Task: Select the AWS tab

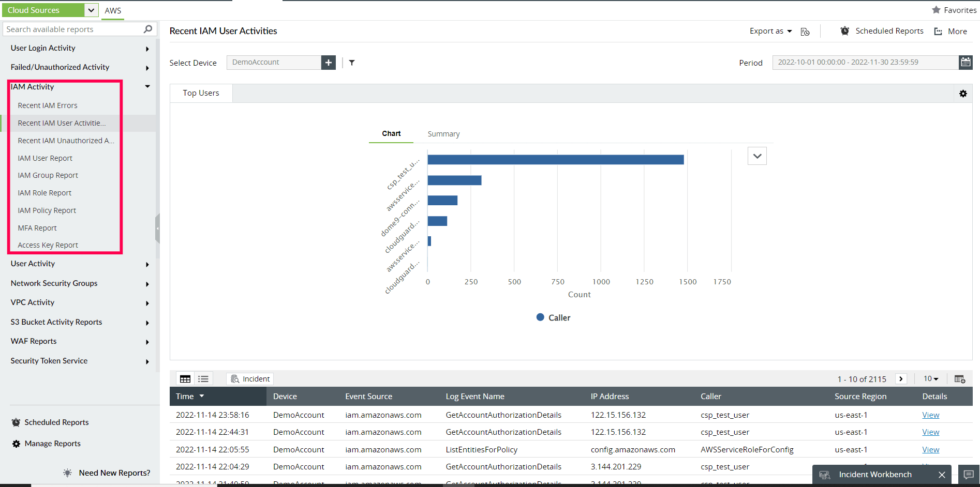Action: tap(113, 10)
